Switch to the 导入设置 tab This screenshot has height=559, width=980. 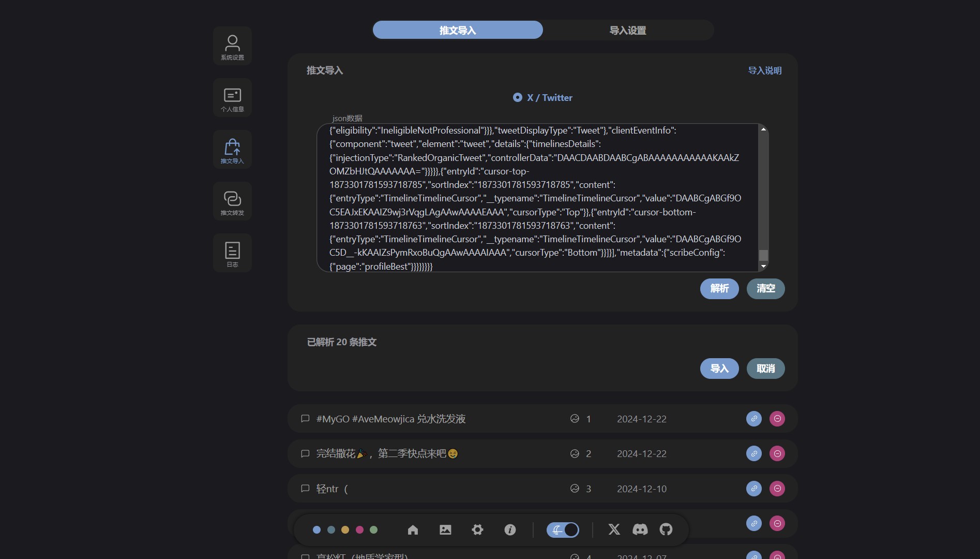628,31
